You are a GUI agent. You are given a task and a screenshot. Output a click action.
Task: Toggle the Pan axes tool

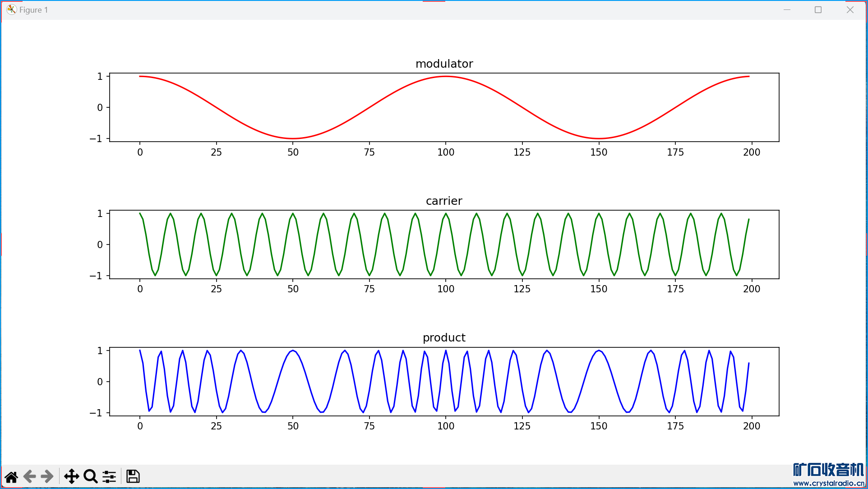point(71,476)
